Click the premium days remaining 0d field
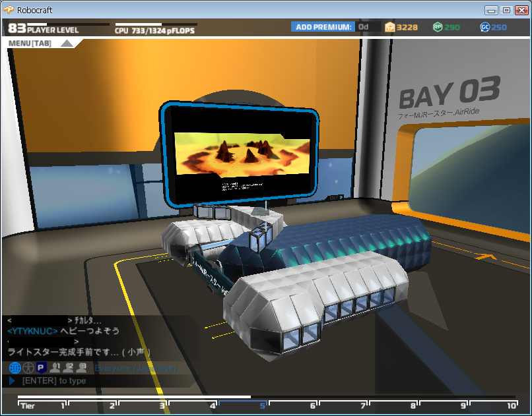The width and height of the screenshot is (532, 416). pos(368,27)
